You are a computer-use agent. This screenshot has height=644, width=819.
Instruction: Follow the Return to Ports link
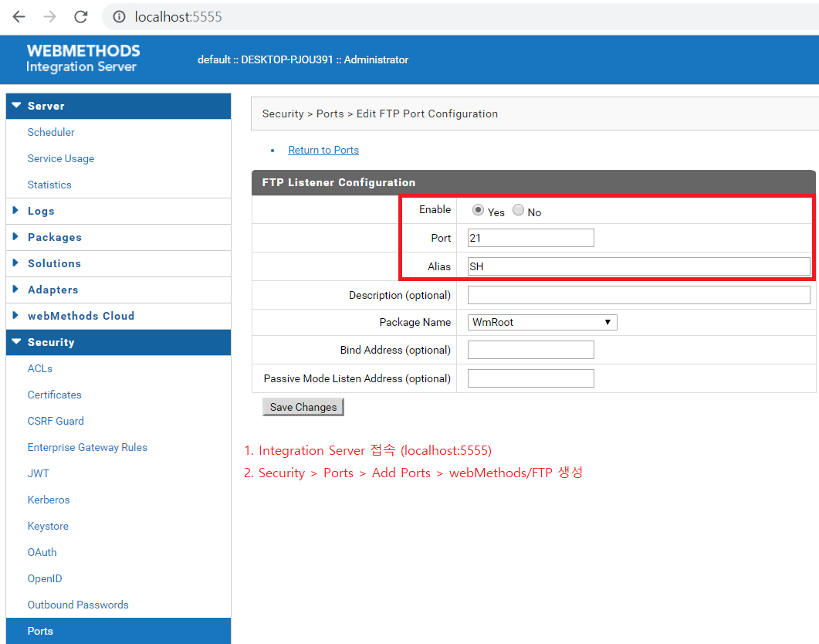coord(323,150)
